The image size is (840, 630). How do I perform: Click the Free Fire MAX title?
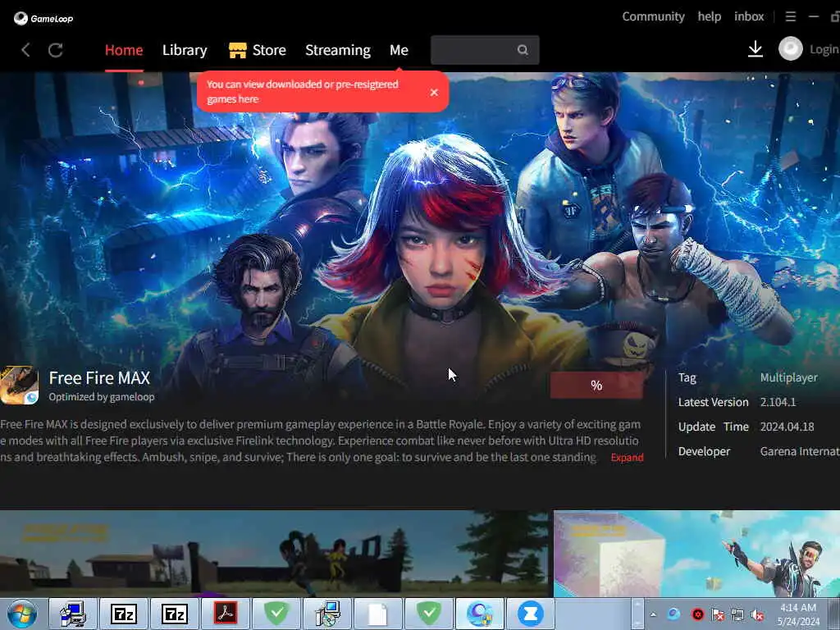(x=99, y=377)
